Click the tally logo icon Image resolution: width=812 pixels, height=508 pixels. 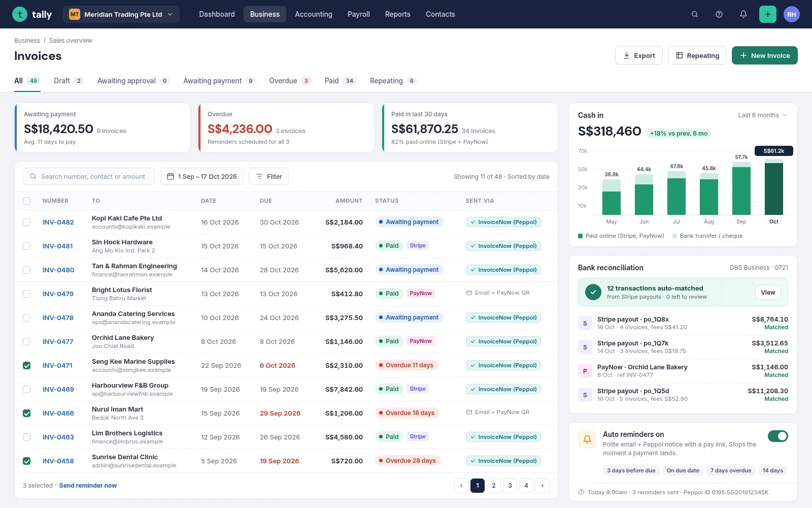pos(20,14)
